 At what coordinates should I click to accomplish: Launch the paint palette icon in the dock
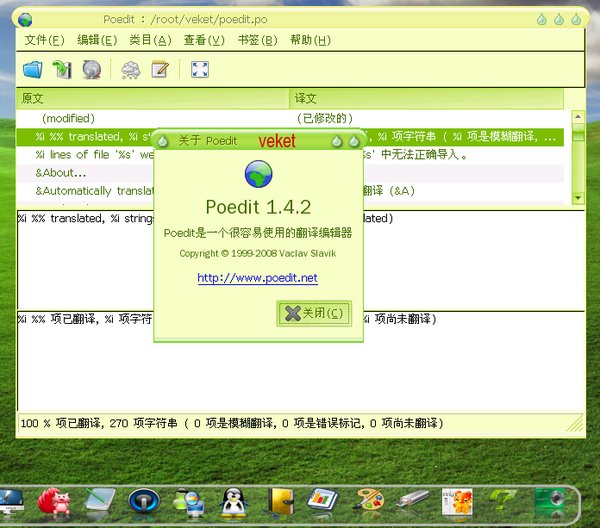point(368,500)
